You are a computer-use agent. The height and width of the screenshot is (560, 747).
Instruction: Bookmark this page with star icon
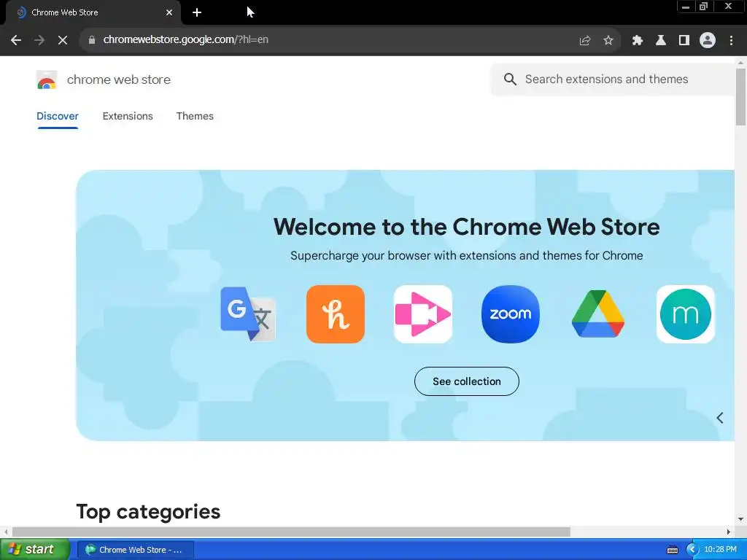click(x=608, y=41)
